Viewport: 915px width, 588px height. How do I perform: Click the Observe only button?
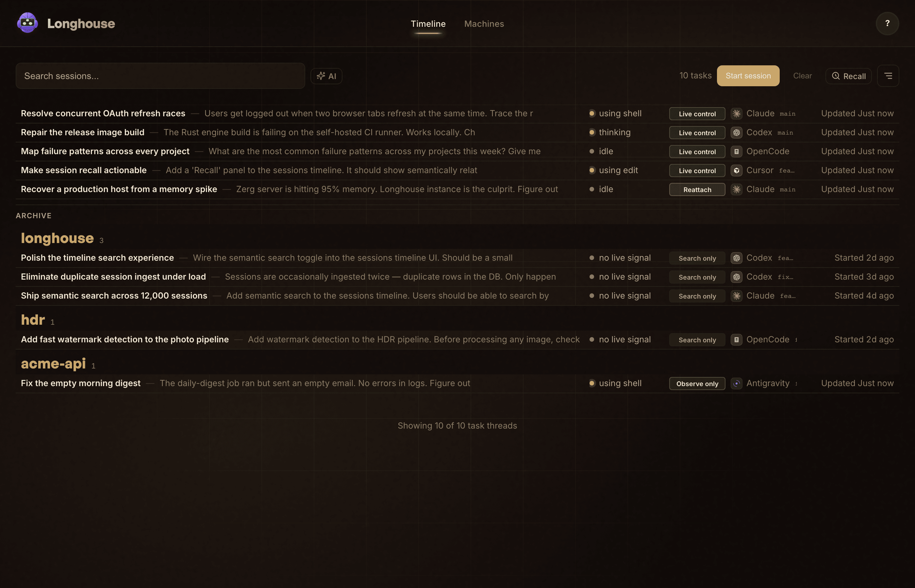(x=697, y=384)
